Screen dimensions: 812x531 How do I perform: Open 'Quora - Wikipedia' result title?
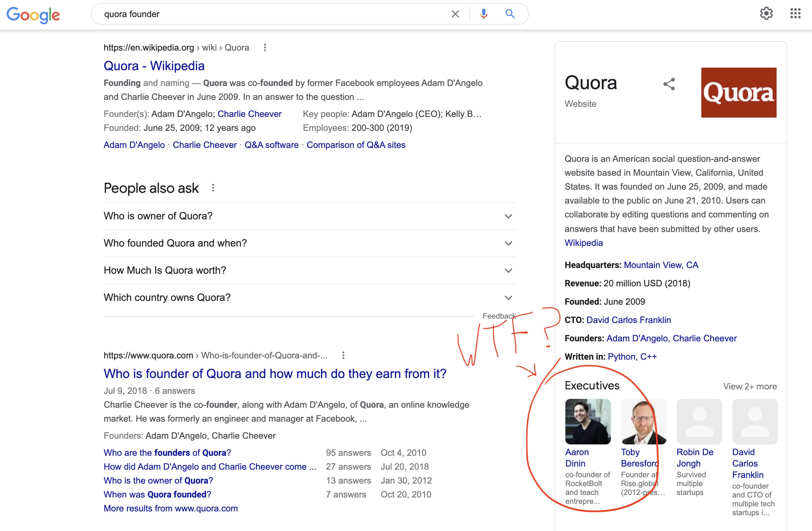point(154,66)
